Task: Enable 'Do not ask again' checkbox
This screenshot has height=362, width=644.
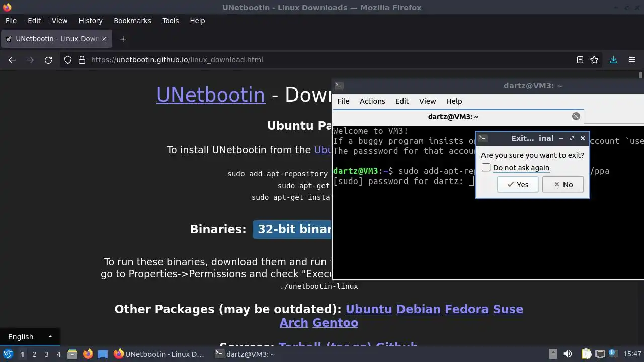Action: (486, 167)
